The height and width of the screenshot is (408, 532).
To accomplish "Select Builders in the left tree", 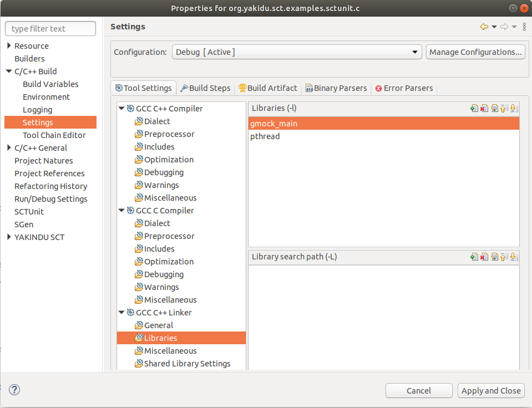I will point(29,59).
